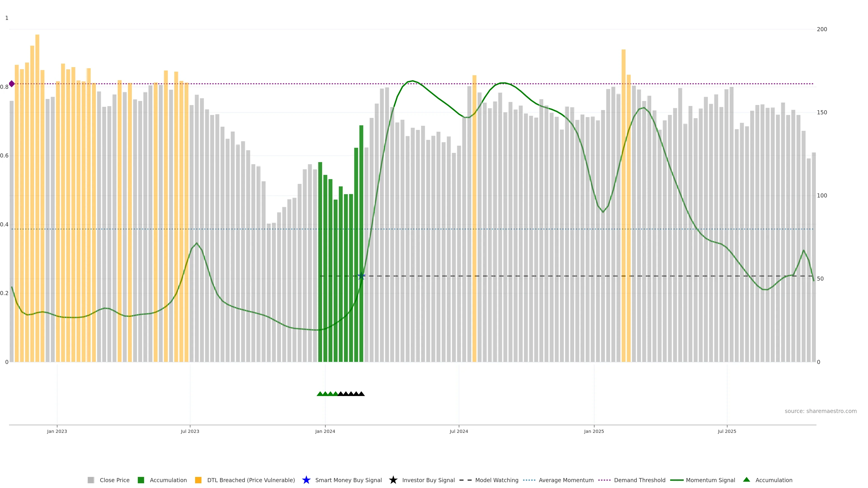Toggle the Momentum Signal legend entry
This screenshot has width=868, height=488.
point(710,480)
